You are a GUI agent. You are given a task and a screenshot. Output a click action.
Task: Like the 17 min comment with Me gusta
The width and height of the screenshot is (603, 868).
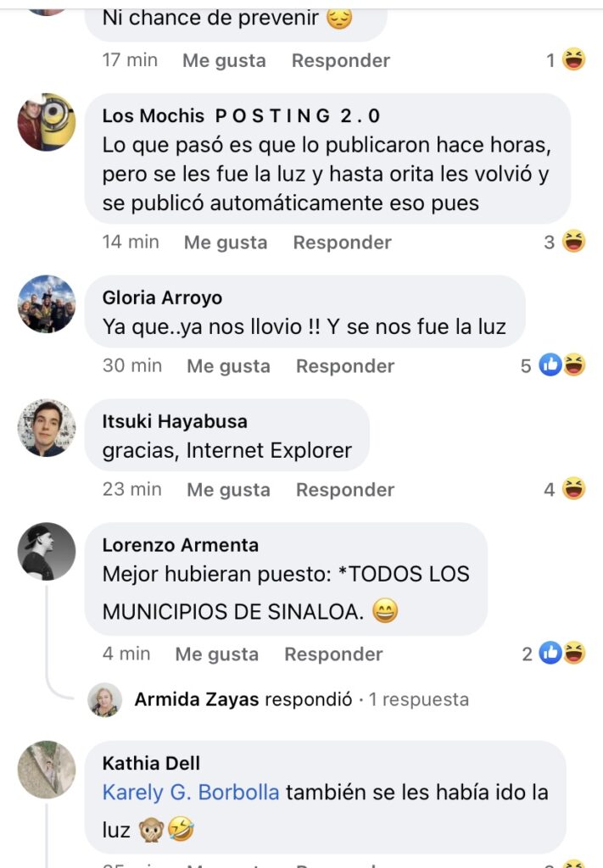pos(224,60)
